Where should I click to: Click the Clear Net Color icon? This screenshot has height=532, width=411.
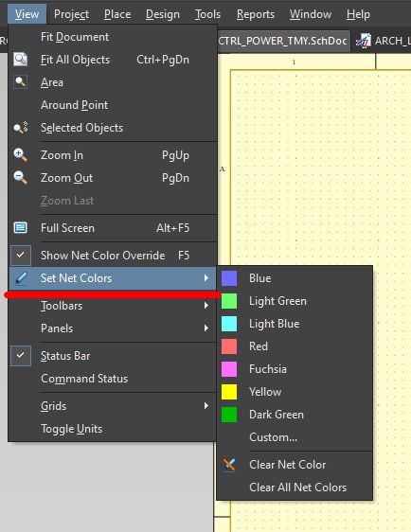(x=229, y=465)
